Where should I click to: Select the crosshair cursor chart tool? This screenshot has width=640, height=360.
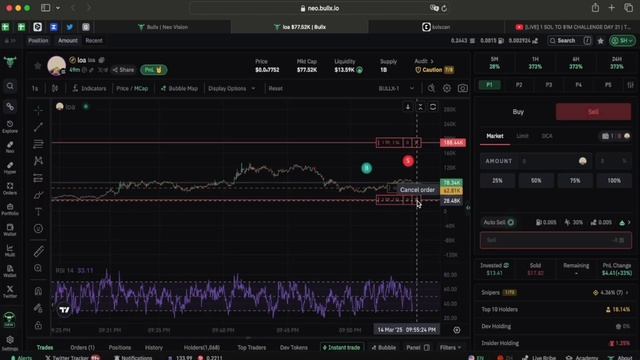pos(38,110)
